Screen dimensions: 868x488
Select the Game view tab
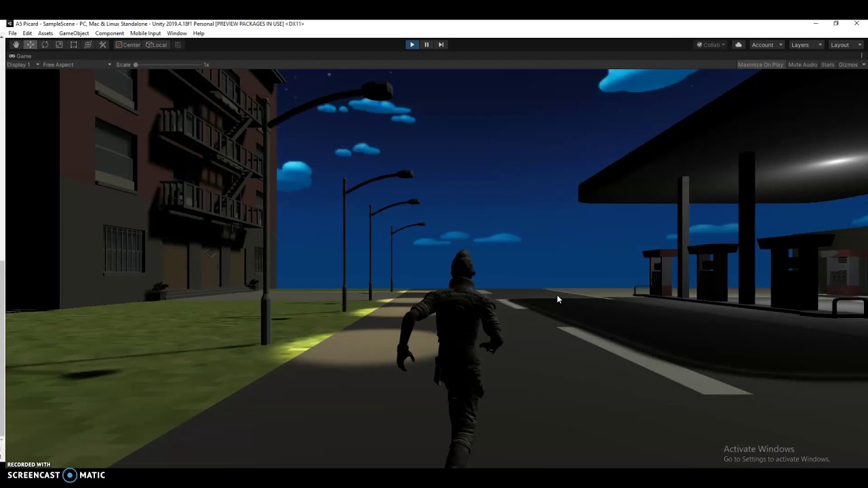20,56
